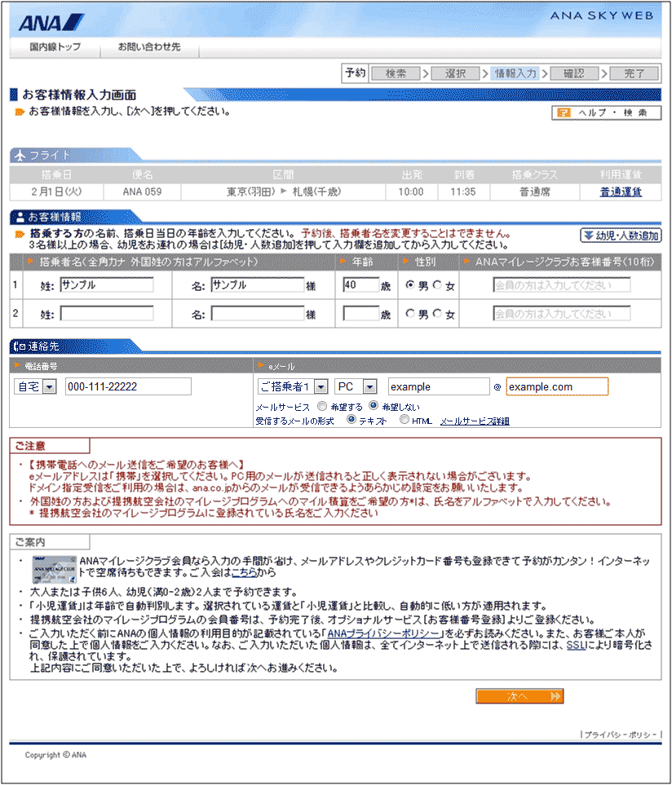
Task: Choose テキスト mail format
Action: (x=351, y=420)
